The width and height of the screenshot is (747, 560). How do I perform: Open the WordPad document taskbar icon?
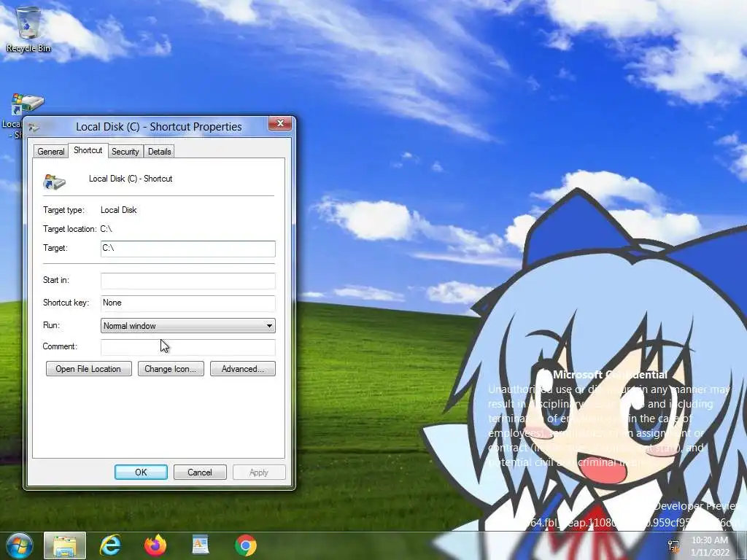201,545
